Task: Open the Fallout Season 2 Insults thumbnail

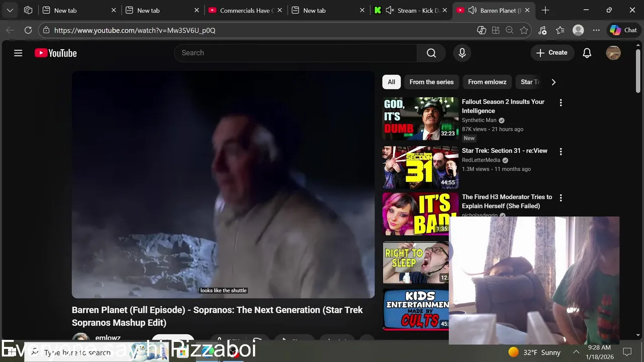Action: (x=421, y=119)
